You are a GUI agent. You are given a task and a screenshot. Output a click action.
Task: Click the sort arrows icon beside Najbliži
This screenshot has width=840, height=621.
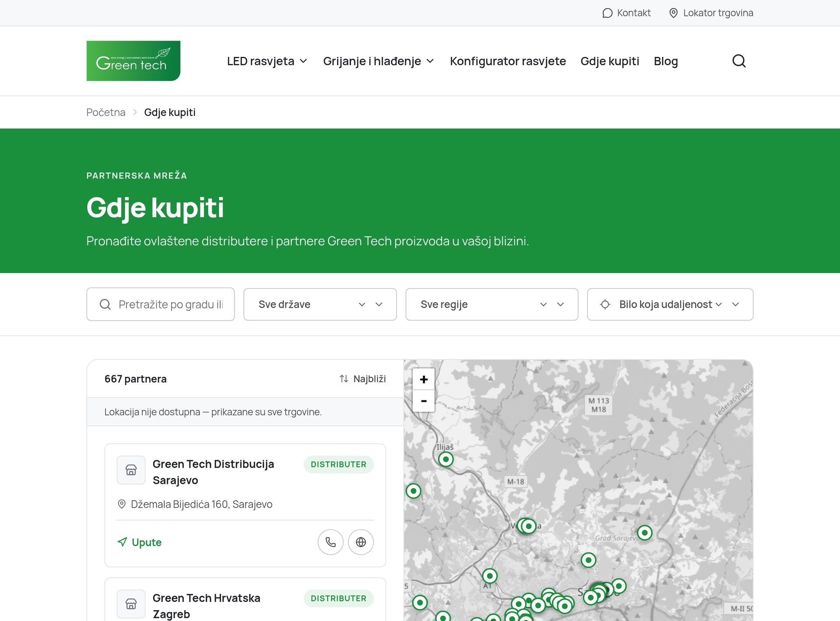point(344,379)
